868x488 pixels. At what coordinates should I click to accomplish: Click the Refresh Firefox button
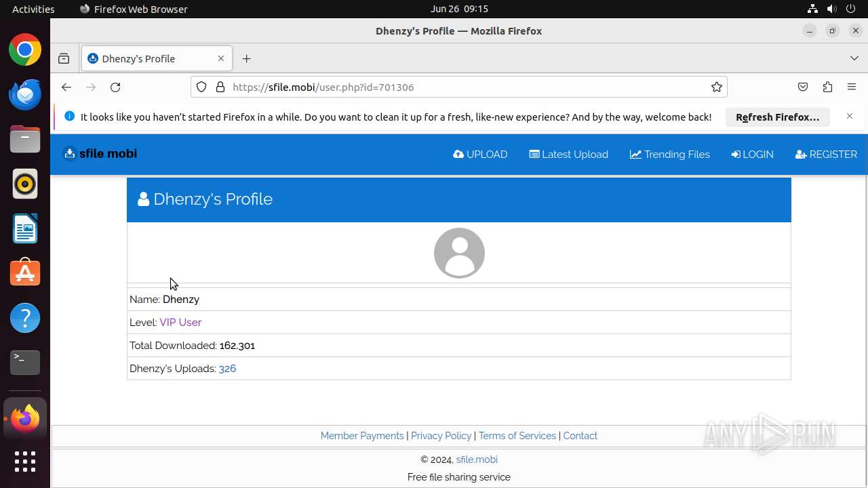[x=778, y=117]
